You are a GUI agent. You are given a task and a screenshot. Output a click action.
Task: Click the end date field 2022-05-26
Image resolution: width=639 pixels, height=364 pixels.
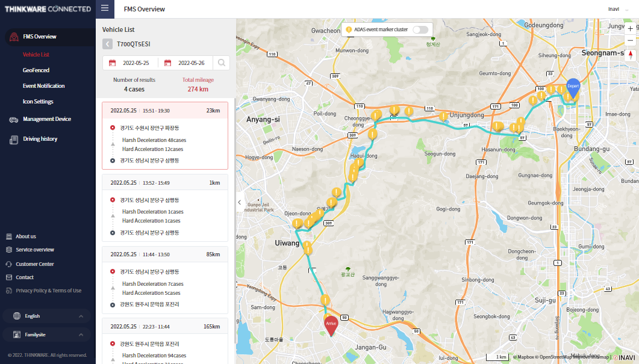click(x=192, y=63)
